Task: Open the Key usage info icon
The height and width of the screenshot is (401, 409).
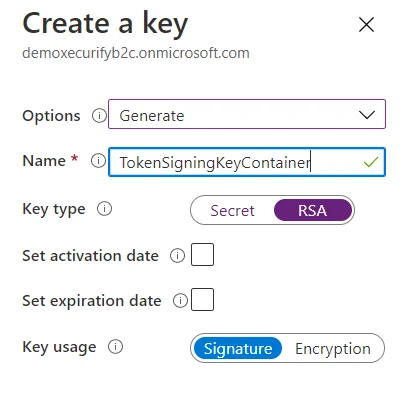Action: pos(115,347)
